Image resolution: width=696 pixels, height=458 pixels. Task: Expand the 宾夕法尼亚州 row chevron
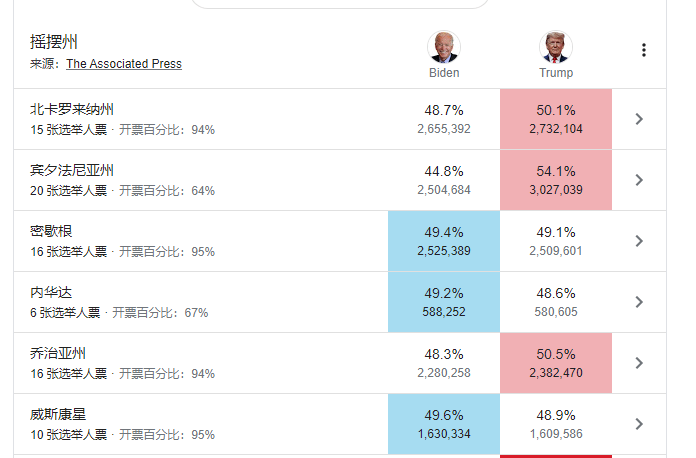640,180
